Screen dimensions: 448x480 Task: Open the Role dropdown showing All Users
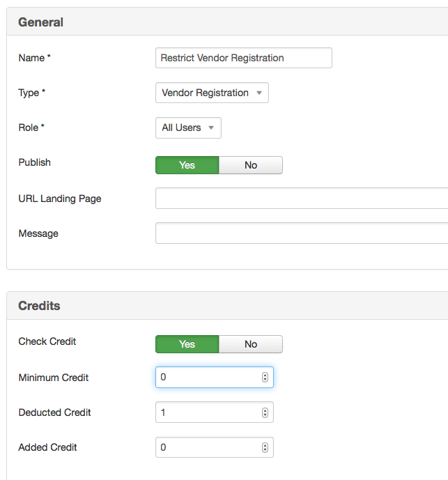[188, 127]
